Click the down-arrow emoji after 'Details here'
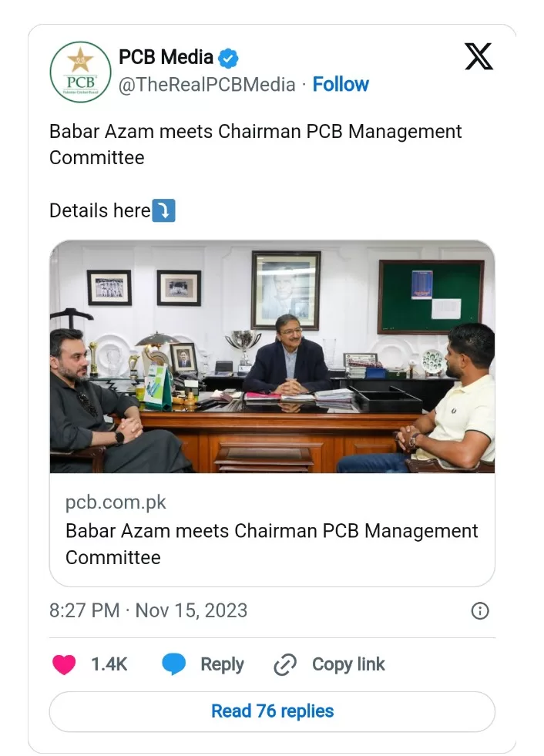 [163, 210]
